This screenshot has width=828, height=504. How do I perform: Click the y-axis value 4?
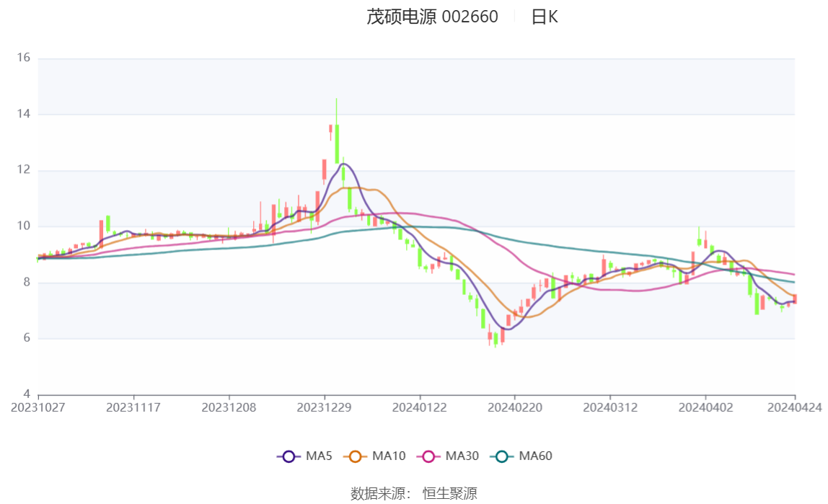click(x=27, y=394)
